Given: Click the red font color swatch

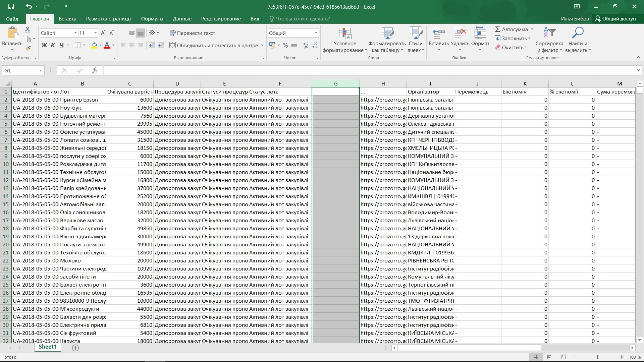Looking at the screenshot, I should (107, 45).
